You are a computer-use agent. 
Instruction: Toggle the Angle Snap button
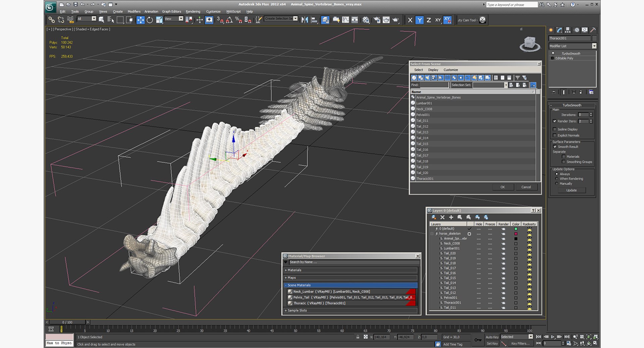[229, 20]
